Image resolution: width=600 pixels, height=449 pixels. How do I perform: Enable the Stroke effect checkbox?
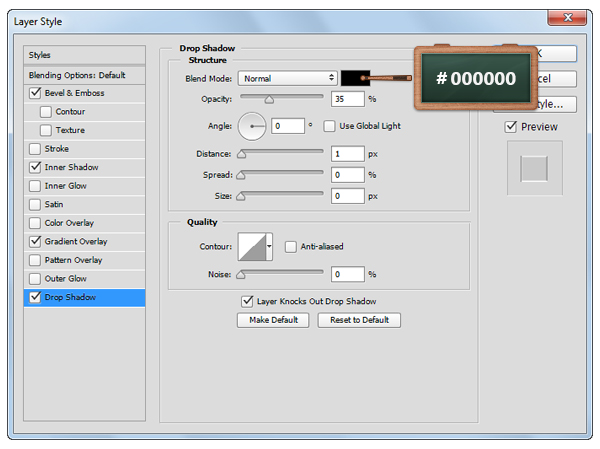tap(36, 149)
